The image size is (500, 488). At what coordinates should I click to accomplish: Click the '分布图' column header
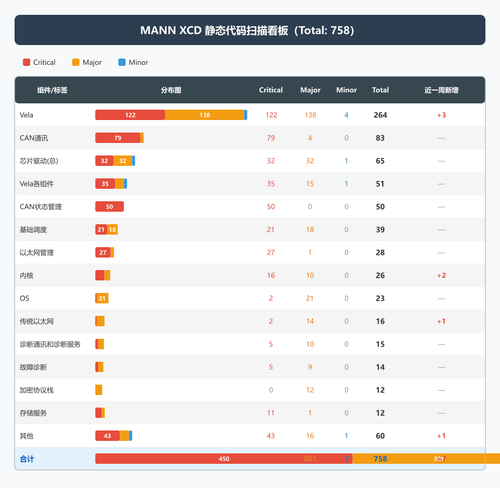click(171, 90)
